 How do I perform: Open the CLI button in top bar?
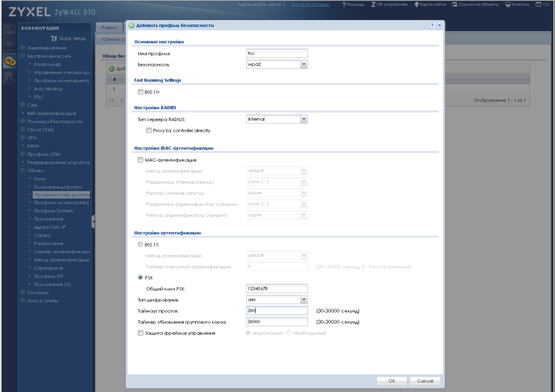coord(542,4)
